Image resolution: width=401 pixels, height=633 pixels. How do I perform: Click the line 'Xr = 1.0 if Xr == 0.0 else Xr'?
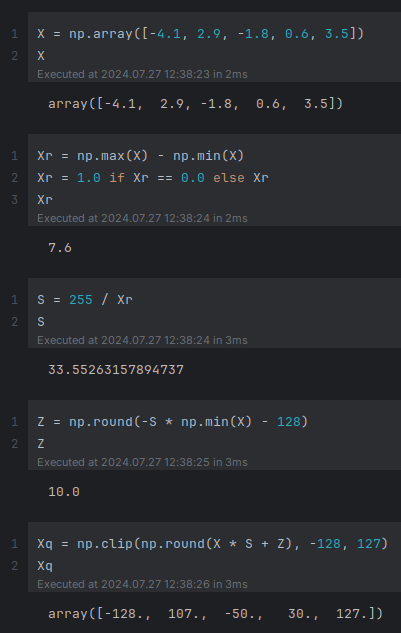[x=153, y=178]
